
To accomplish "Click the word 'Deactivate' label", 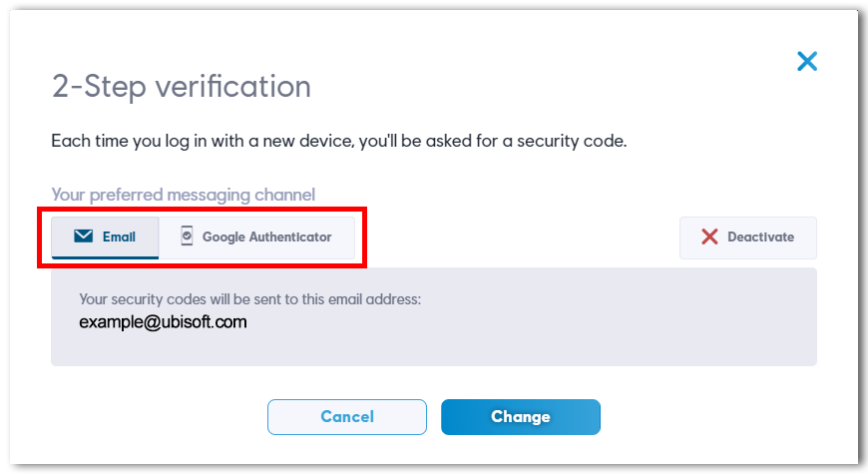I will [760, 237].
